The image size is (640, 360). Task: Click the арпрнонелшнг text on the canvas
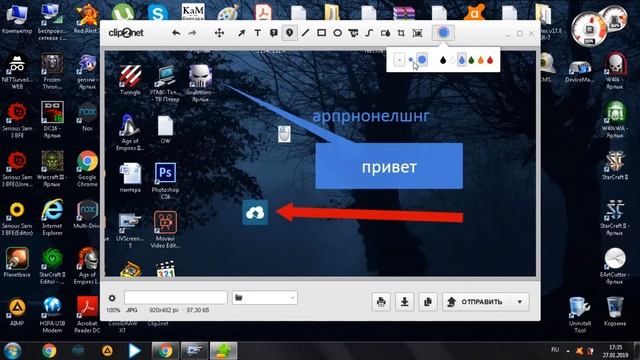(x=371, y=116)
